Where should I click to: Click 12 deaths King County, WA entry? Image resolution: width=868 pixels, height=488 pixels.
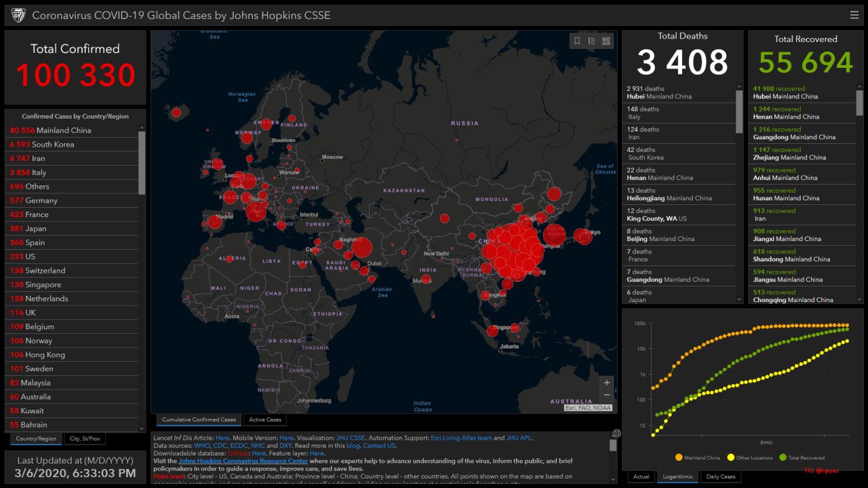[x=679, y=215]
